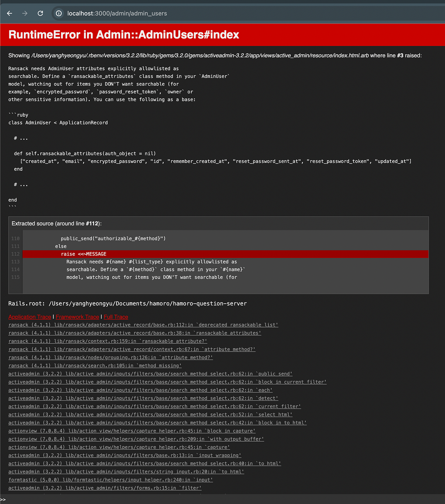Viewport: 445px width, 504px height.
Task: Open trace line search_method_select.rb:42 block in to_html
Action: click(158, 423)
